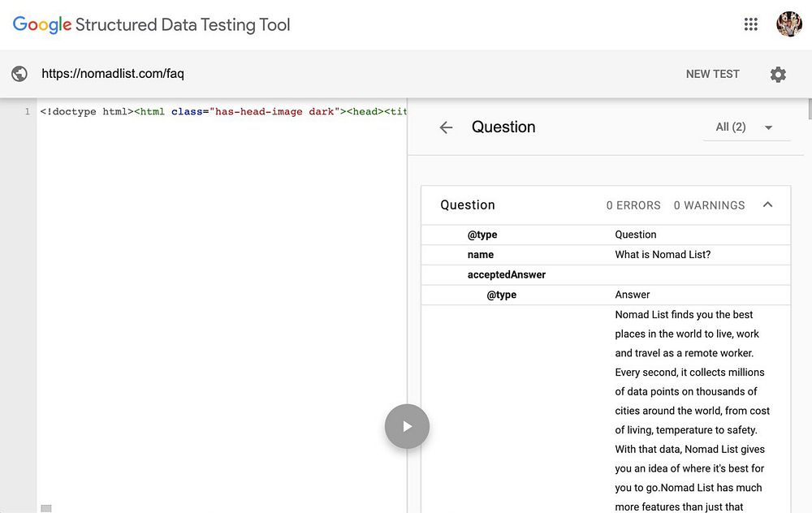Viewport: 812px width, 513px height.
Task: Run the test with the play button
Action: 407,426
